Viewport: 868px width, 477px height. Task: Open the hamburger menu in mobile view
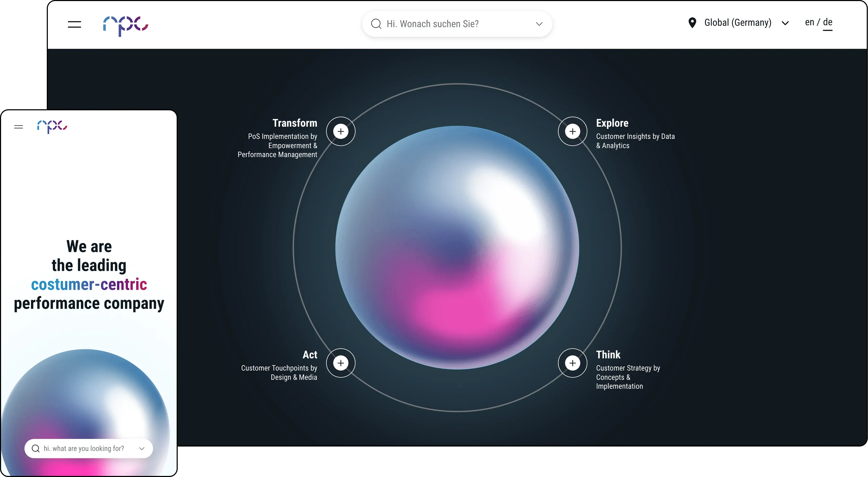[x=19, y=127]
